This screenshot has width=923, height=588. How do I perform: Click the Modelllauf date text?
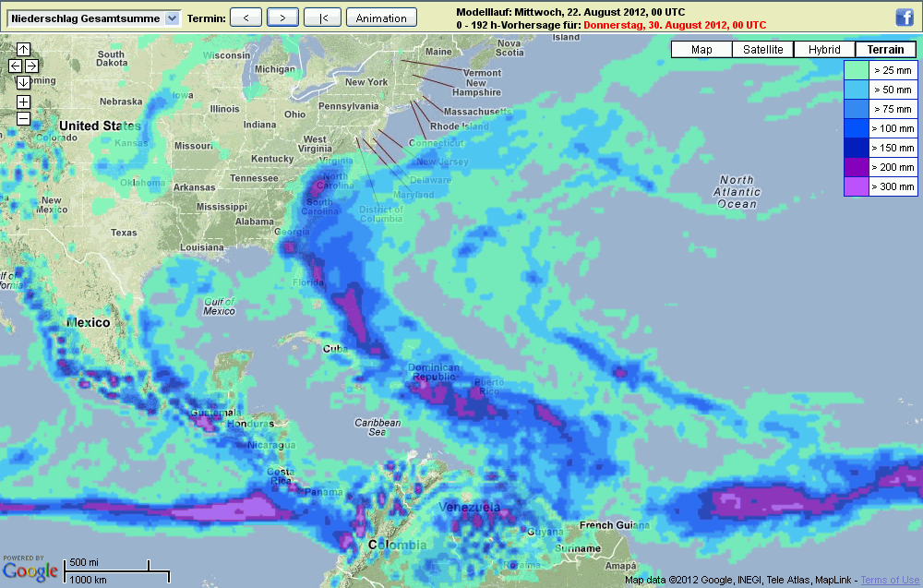tap(570, 12)
